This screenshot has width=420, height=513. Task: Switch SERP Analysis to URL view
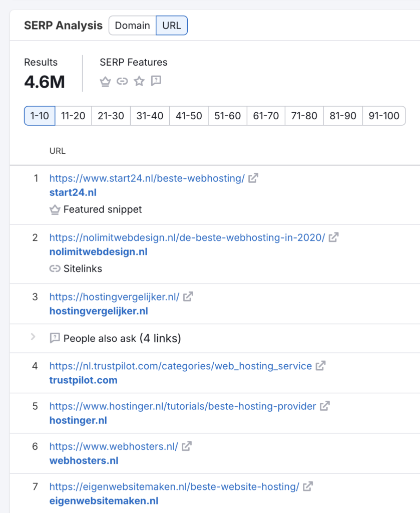click(x=172, y=26)
